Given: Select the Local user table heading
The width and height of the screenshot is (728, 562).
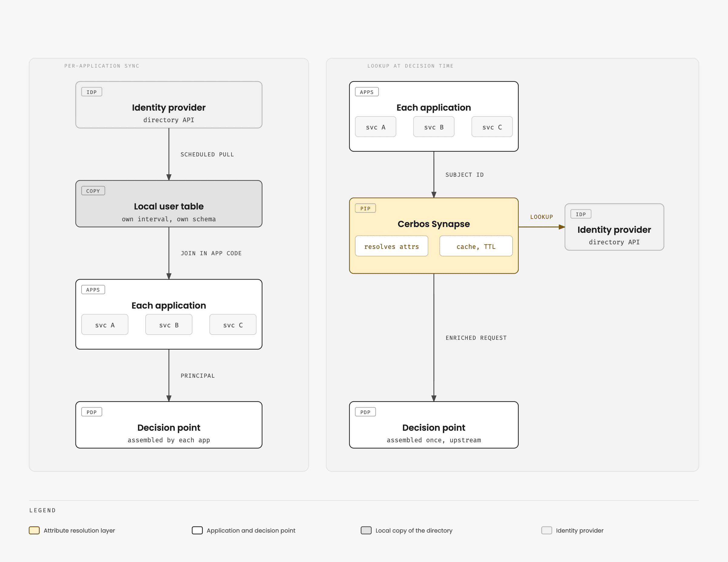Looking at the screenshot, I should click(169, 206).
